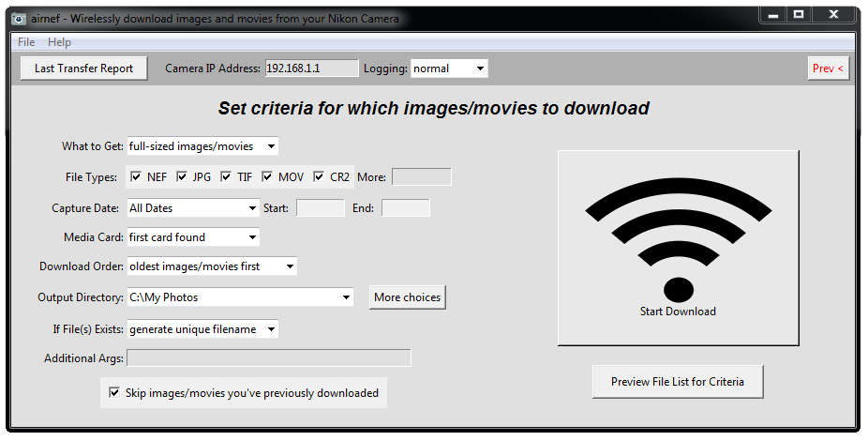Screen dimensions: 868x441
Task: Toggle the CR2 file type checkbox
Action: point(319,176)
